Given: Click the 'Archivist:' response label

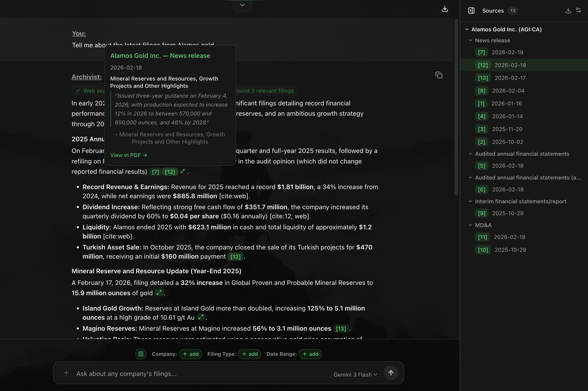Looking at the screenshot, I should pyautogui.click(x=86, y=77).
